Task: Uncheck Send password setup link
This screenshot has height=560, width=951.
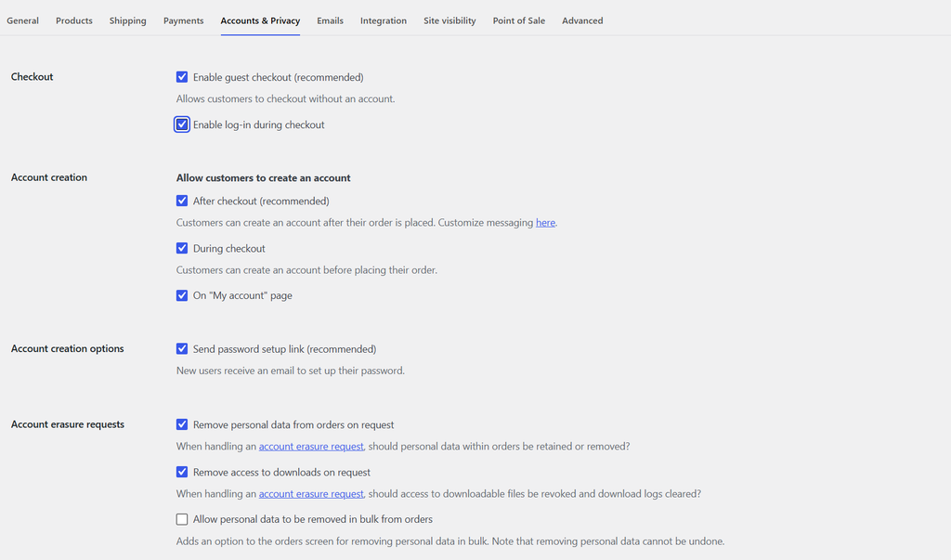Action: [182, 349]
